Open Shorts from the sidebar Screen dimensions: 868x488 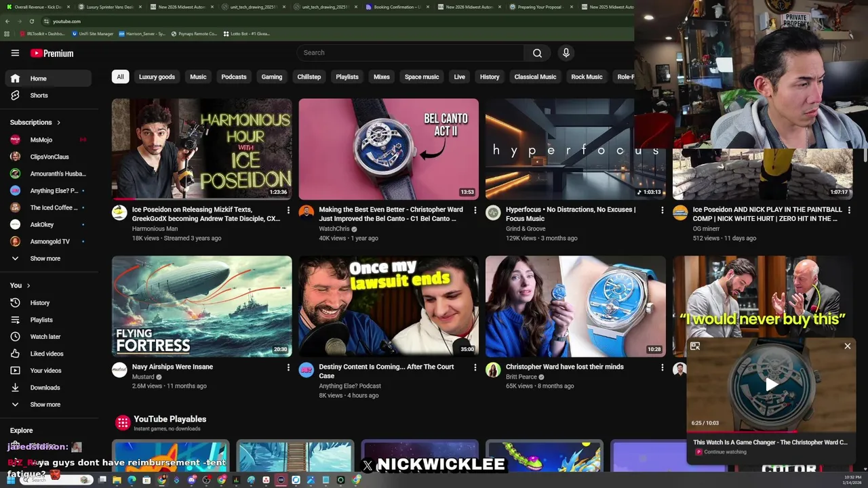pos(47,96)
